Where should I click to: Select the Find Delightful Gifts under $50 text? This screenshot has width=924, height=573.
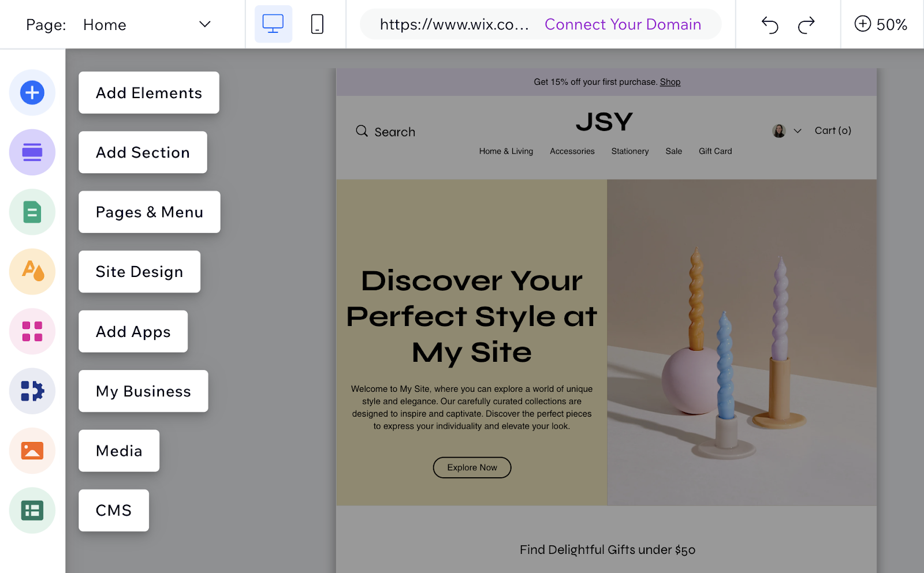click(608, 550)
